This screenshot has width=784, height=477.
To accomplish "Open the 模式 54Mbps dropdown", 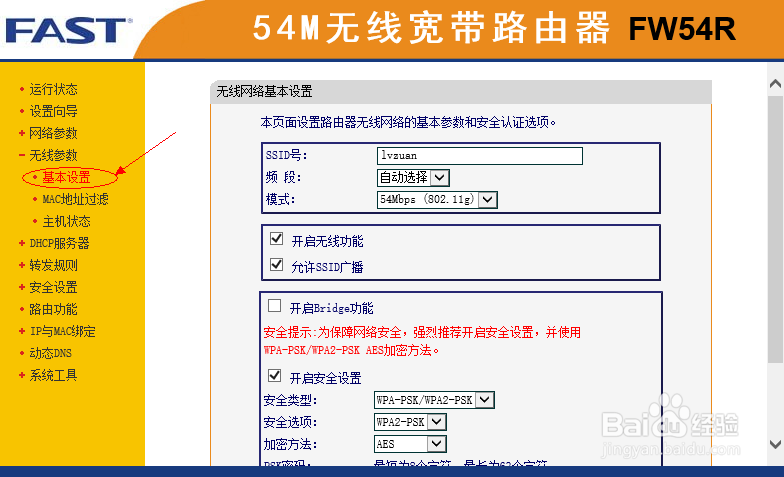I will coord(437,200).
